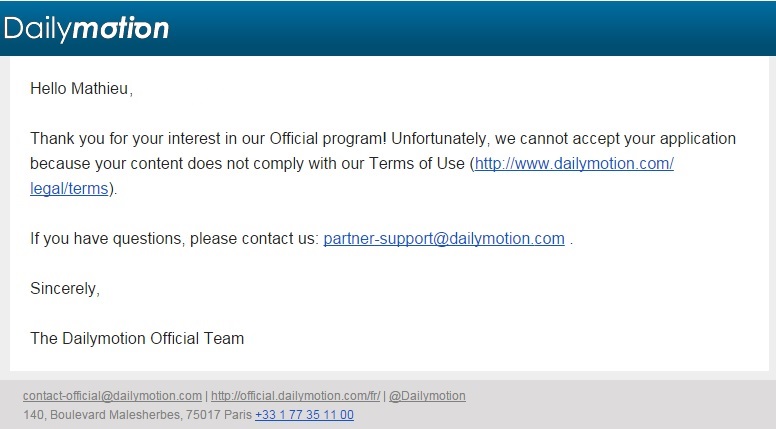
Task: Email partner-support@dailymotion.com via the link
Action: (444, 239)
